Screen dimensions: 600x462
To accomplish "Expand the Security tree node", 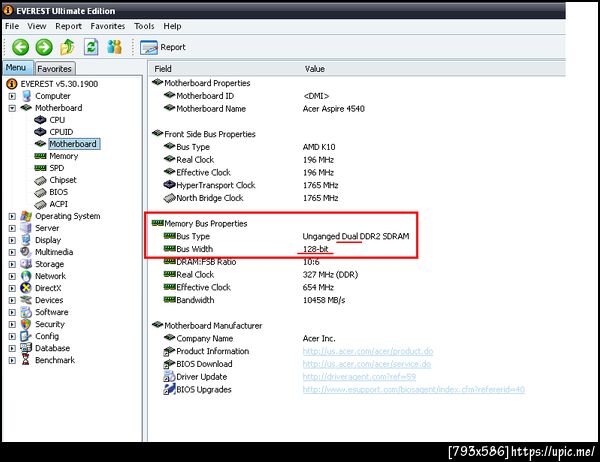I will point(12,324).
